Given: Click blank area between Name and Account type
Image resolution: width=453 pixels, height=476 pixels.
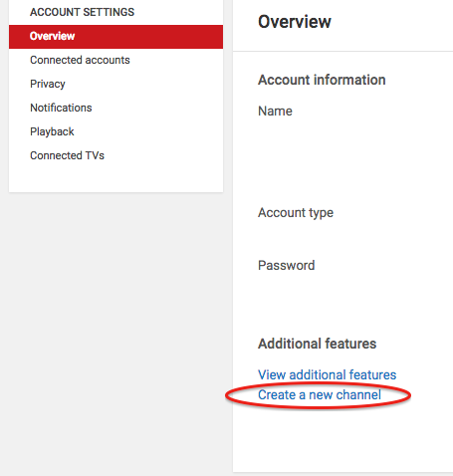Looking at the screenshot, I should [342, 162].
